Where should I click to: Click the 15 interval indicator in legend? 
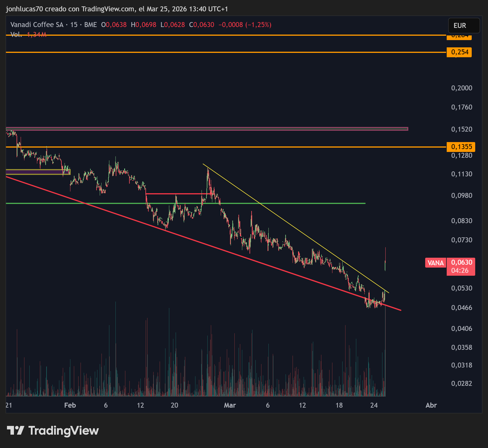pyautogui.click(x=74, y=25)
